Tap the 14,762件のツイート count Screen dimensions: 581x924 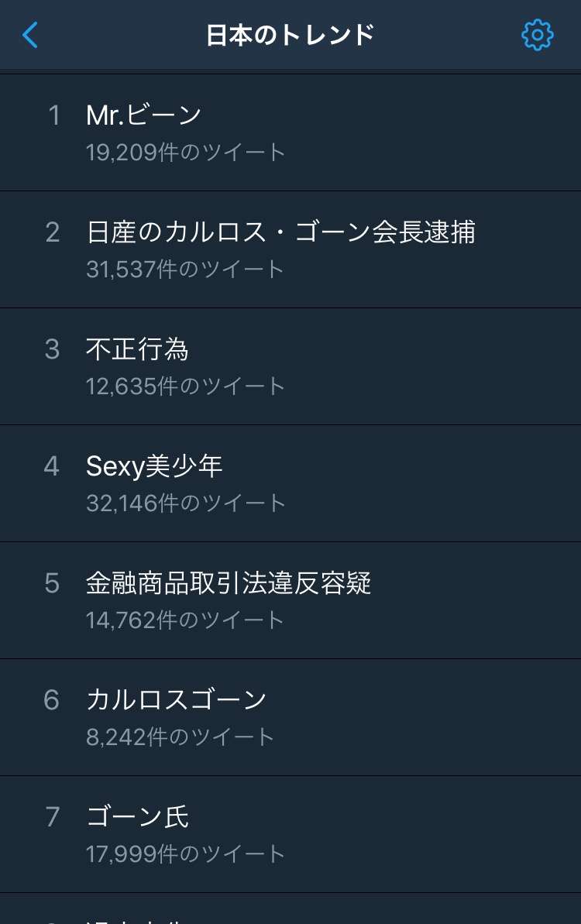click(x=186, y=620)
